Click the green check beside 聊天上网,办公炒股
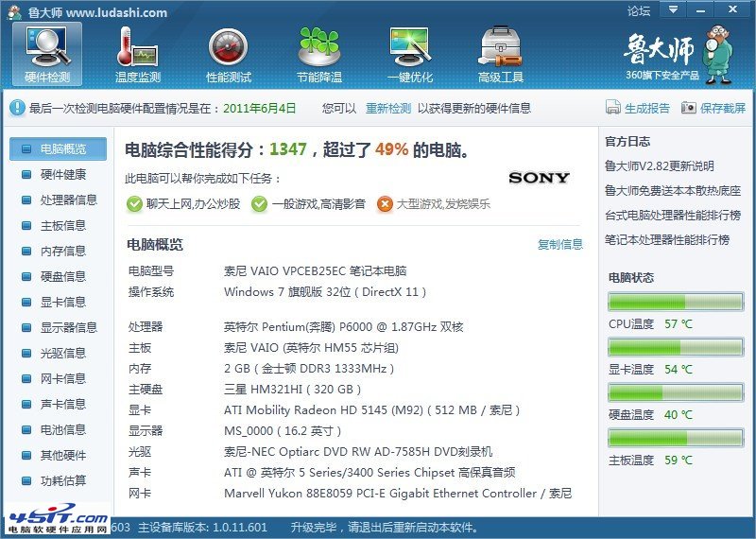This screenshot has height=539, width=756. point(134,204)
